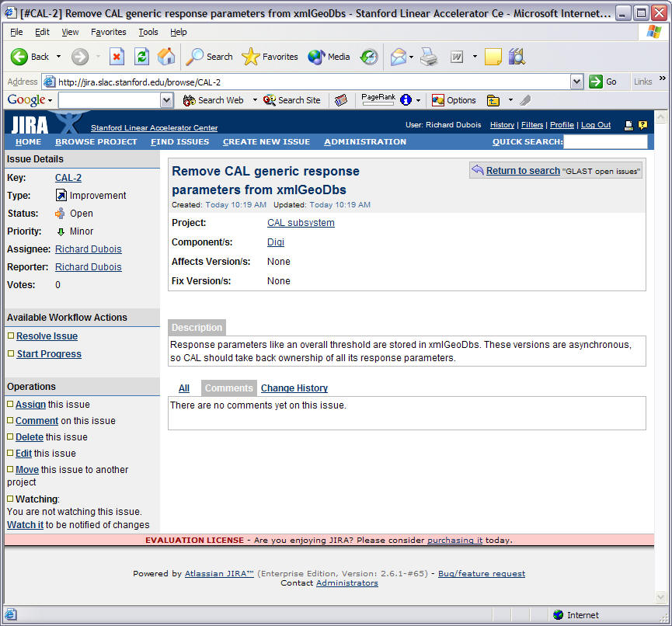Open the Mail button dropdown arrow

(x=412, y=57)
